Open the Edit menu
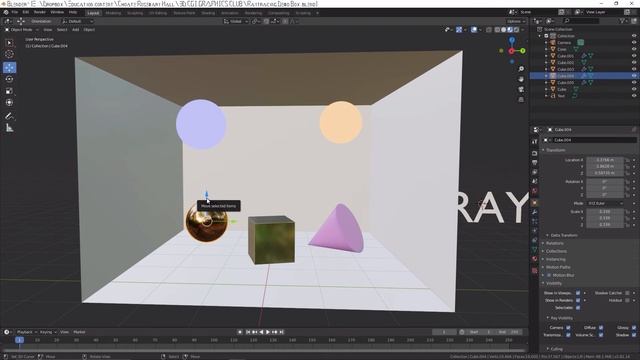 click(x=26, y=12)
